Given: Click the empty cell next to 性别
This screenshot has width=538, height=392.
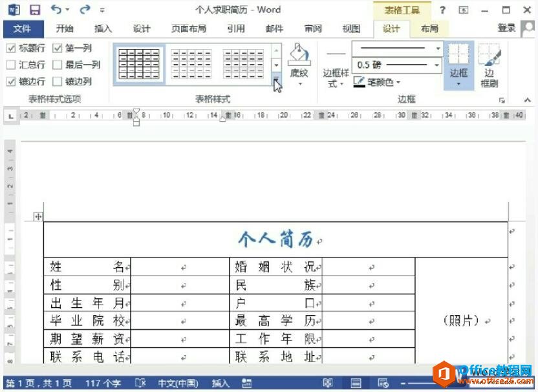Looking at the screenshot, I should (x=180, y=285).
